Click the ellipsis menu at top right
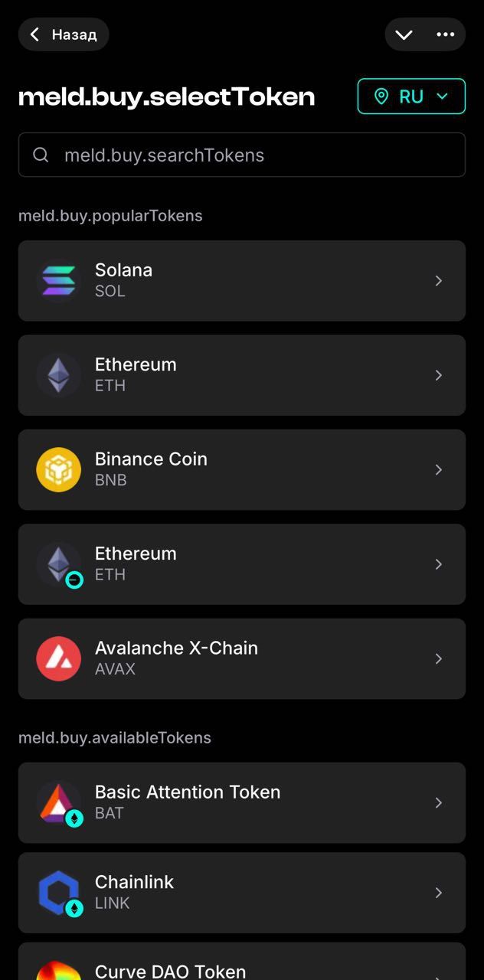 (446, 34)
